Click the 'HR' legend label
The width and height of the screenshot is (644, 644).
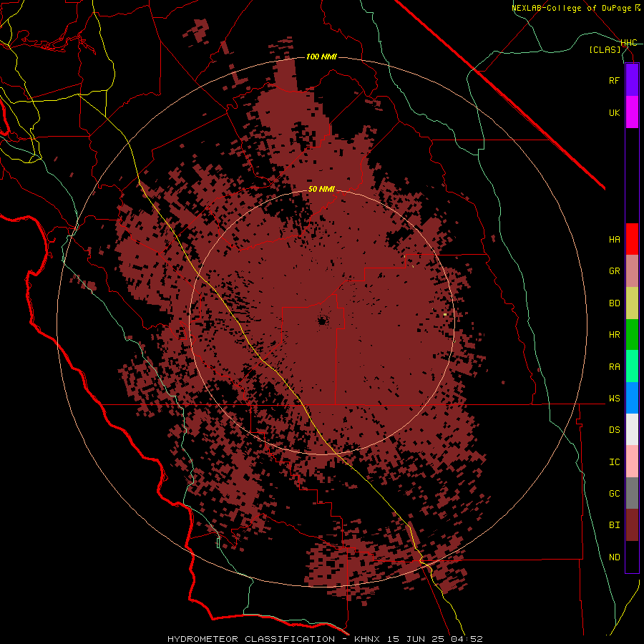tap(615, 335)
